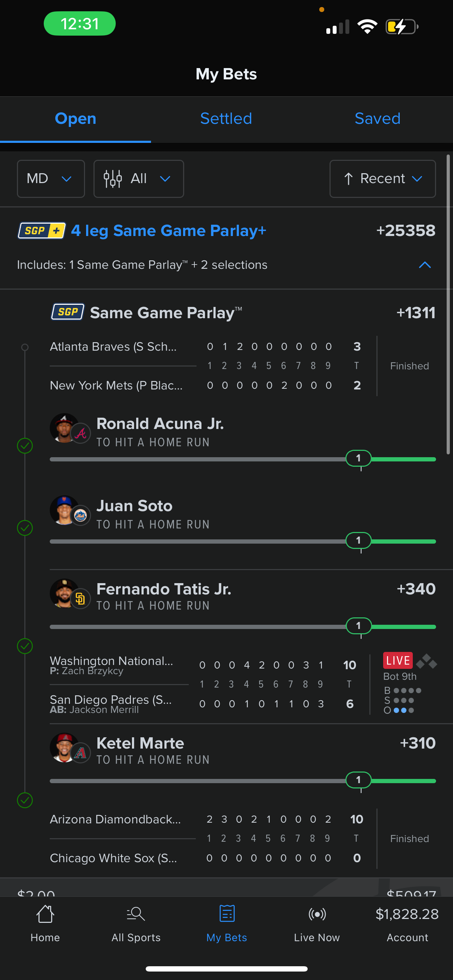The height and width of the screenshot is (980, 453).
Task: Tap the Live Now broadcast icon
Action: pos(317,914)
